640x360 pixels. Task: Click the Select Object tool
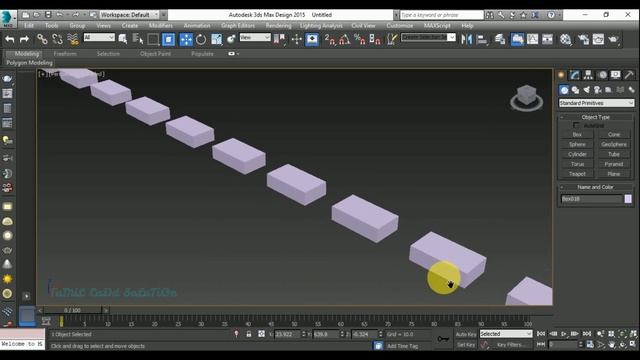(x=123, y=39)
